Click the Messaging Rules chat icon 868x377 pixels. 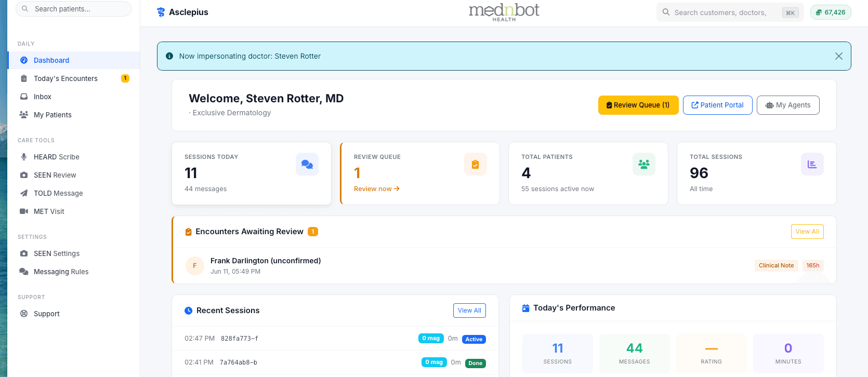tap(24, 272)
